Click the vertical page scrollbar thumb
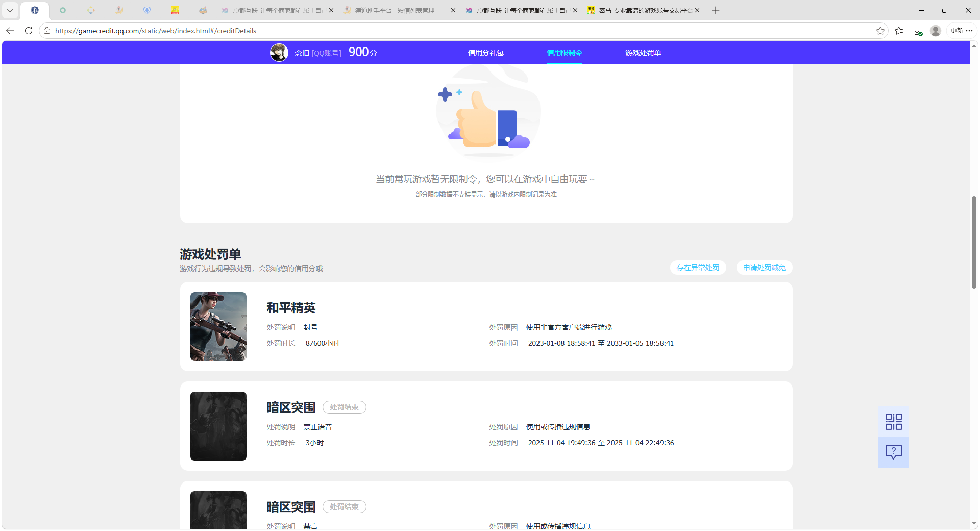This screenshot has width=980, height=531. click(x=974, y=243)
